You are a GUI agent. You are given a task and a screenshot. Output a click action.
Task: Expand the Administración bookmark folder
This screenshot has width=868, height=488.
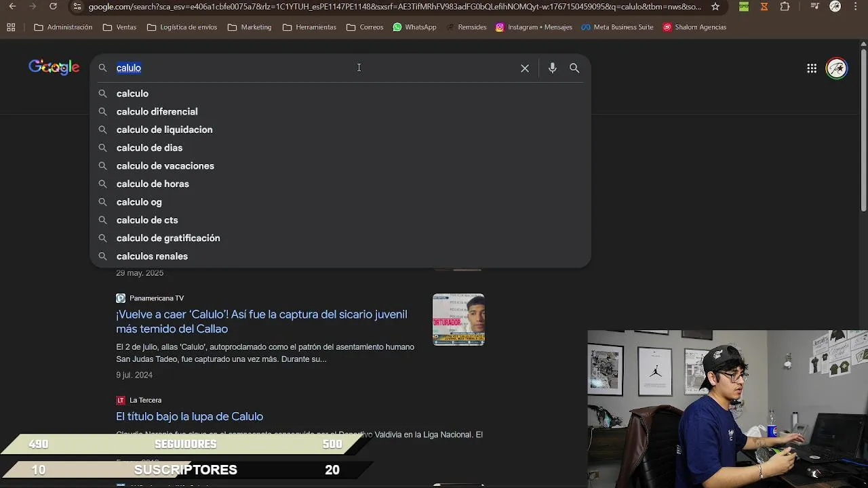(63, 27)
